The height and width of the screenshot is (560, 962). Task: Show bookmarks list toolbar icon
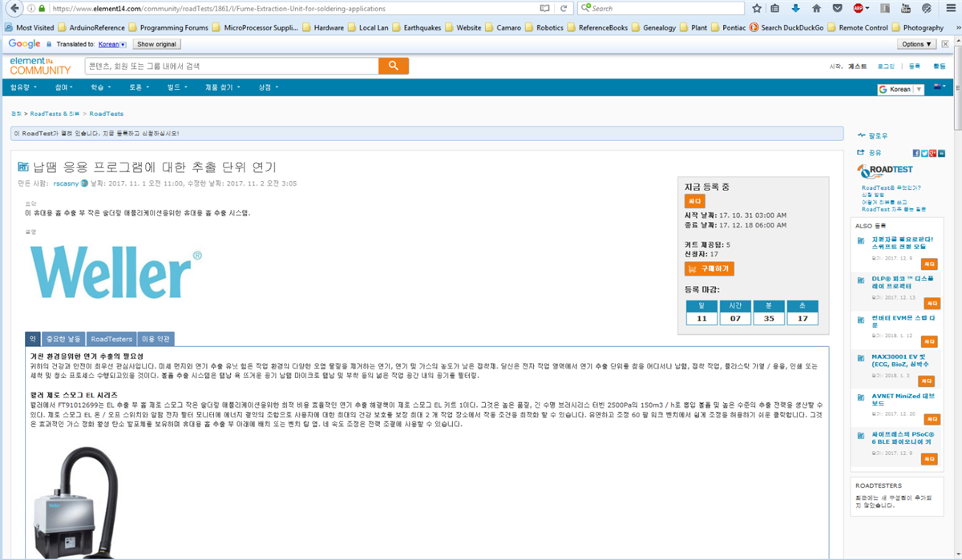point(776,8)
